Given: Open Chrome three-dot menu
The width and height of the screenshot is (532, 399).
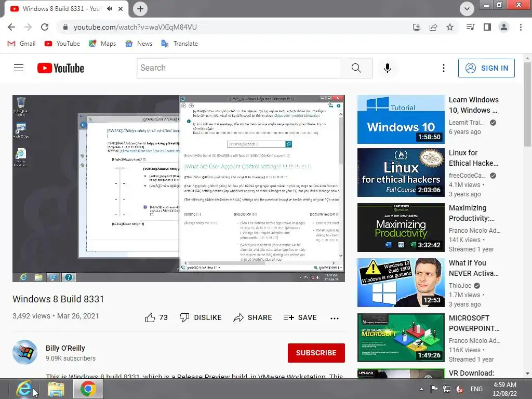Looking at the screenshot, I should pos(521,27).
